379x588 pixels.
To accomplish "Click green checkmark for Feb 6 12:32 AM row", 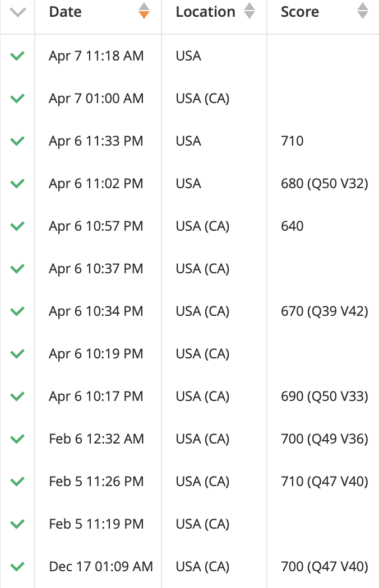I will pyautogui.click(x=18, y=439).
